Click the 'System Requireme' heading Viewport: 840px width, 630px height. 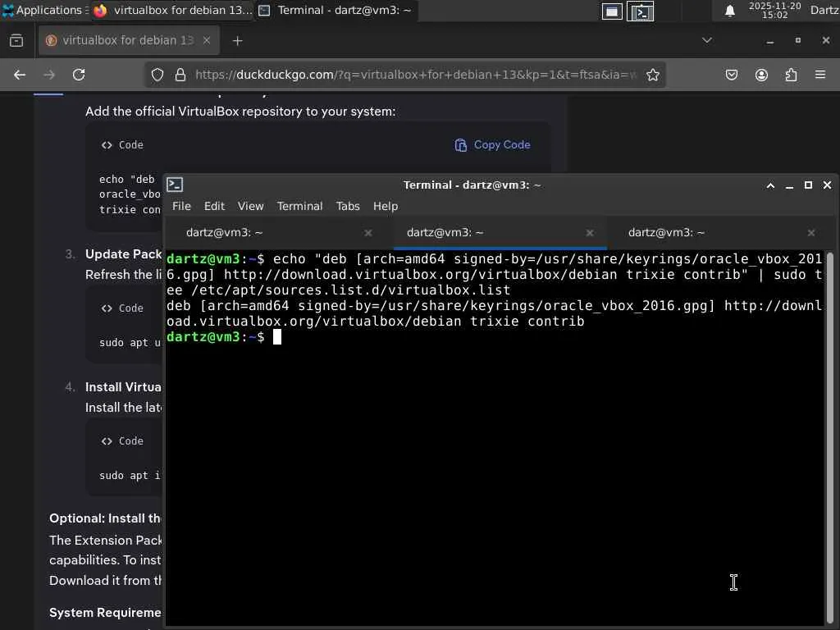point(105,612)
